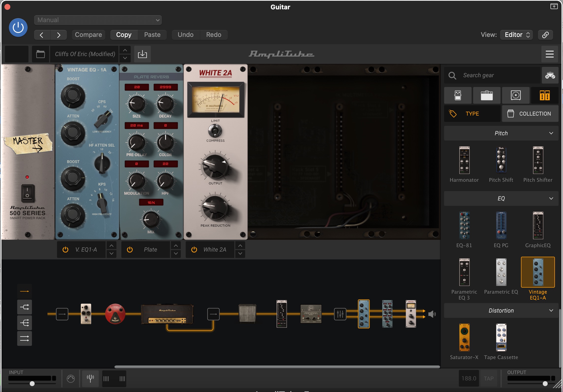Go to previous preset with left arrow

pos(42,35)
